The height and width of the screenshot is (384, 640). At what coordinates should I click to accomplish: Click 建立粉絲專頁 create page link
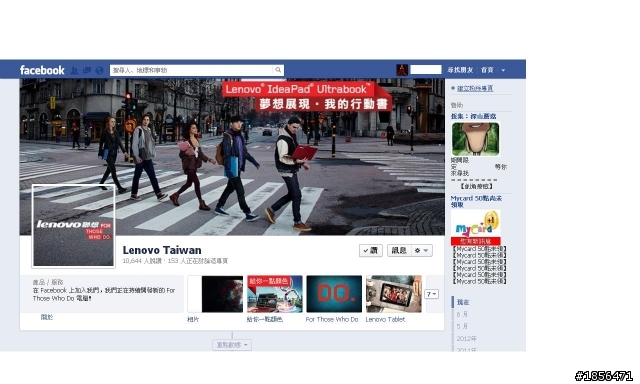pyautogui.click(x=475, y=88)
